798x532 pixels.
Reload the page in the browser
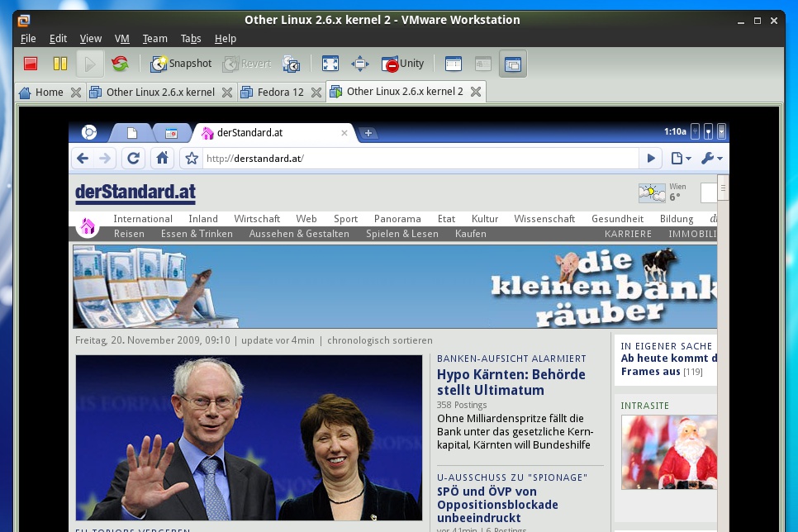coord(133,159)
